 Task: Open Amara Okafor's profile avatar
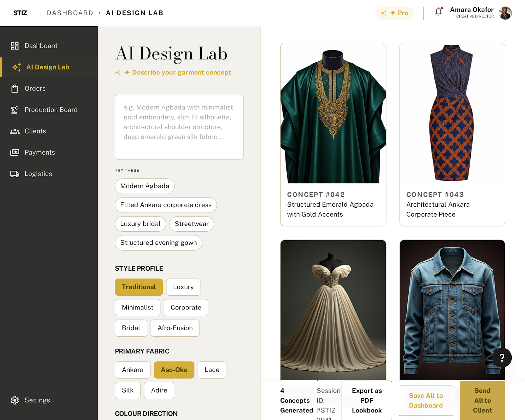pyautogui.click(x=505, y=13)
